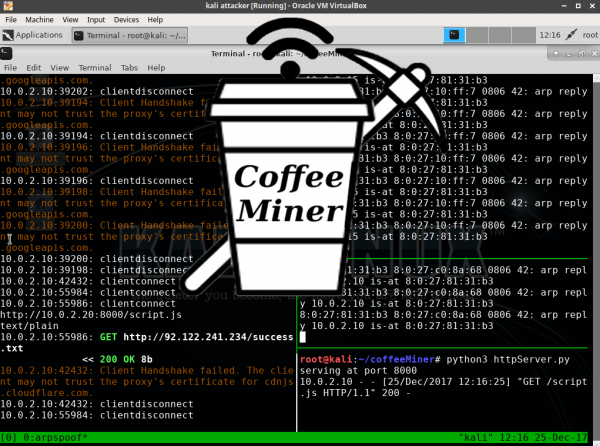This screenshot has width=600, height=446.
Task: Click the Kali dragon icon in panel
Action: [x=8, y=35]
